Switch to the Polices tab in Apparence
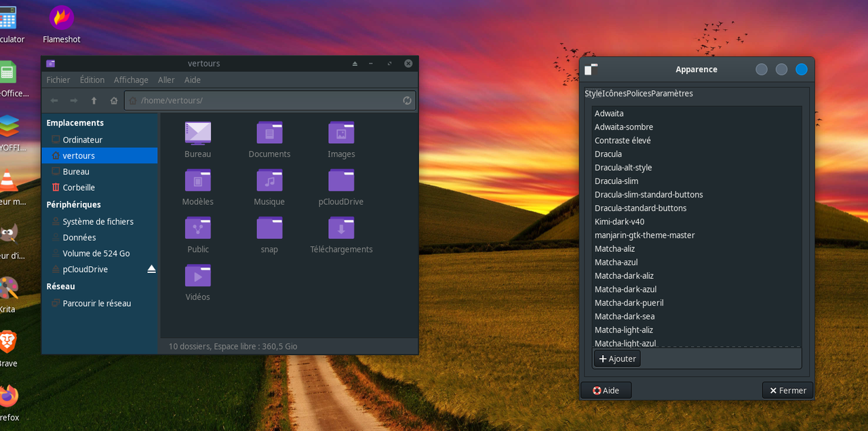 639,94
